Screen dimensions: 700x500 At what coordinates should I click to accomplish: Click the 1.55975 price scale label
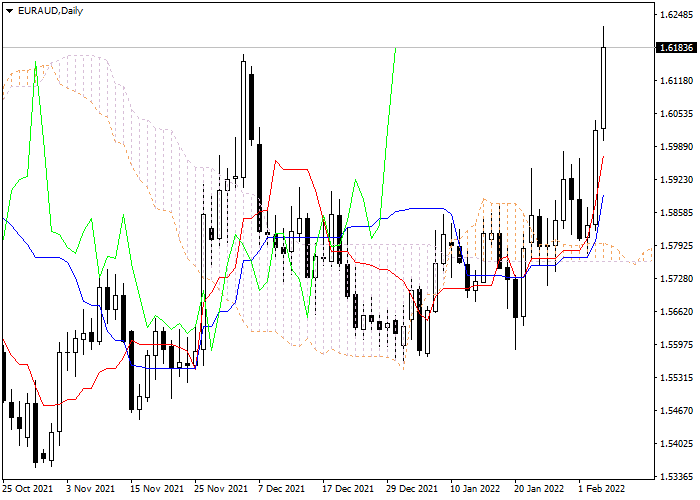(x=676, y=345)
